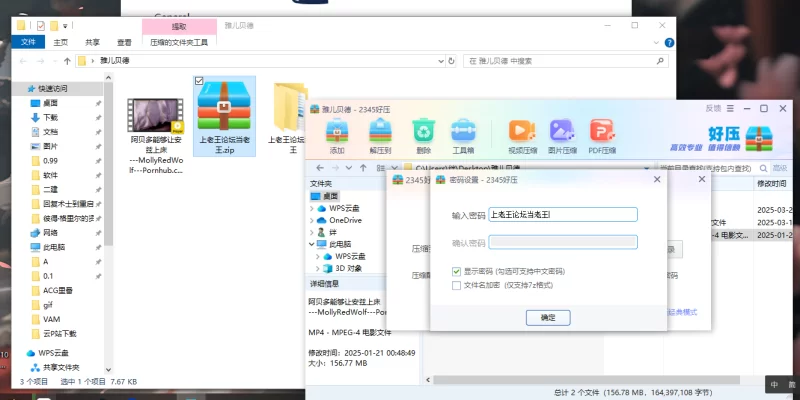The image size is (800, 400).
Task: Enable the 文件名加密 checkbox
Action: (456, 285)
